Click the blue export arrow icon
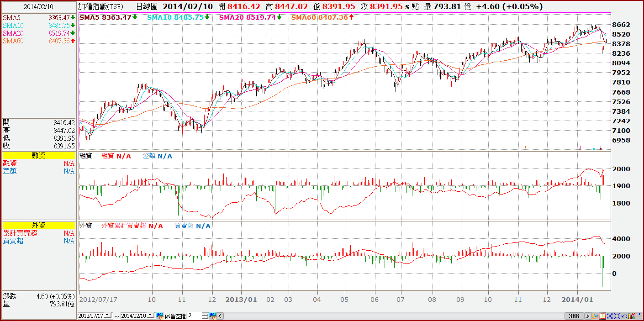 coord(639,316)
